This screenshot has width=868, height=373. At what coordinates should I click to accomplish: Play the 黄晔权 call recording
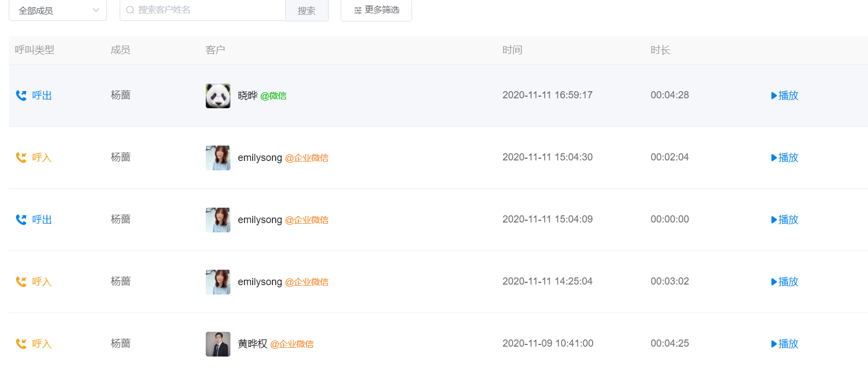785,344
